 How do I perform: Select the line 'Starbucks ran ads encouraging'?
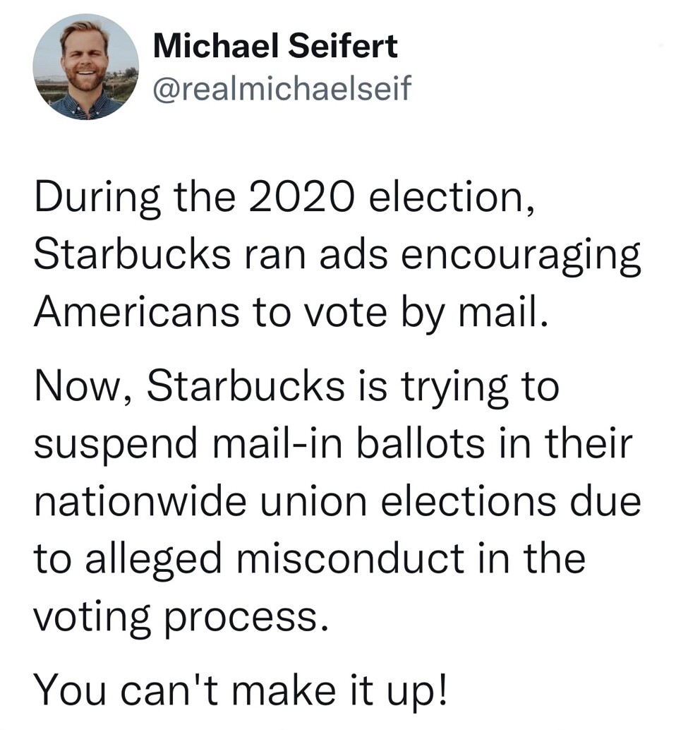click(337, 256)
